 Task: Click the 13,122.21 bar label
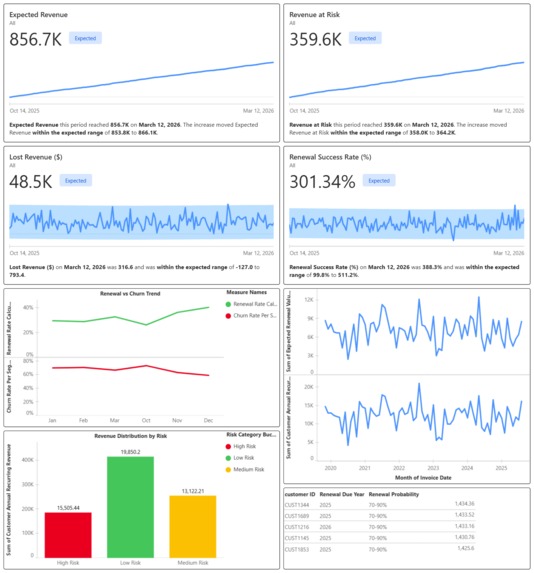point(193,491)
